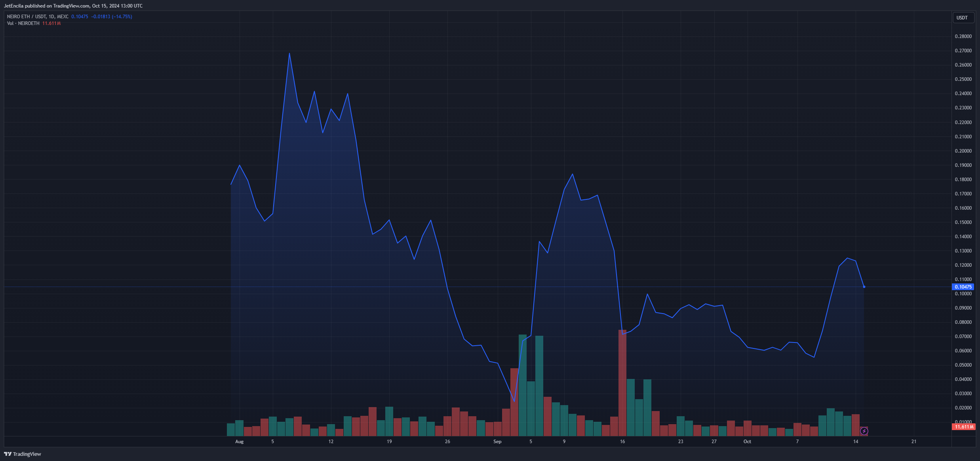Viewport: 980px width, 461px height.
Task: Click the 12 date label on time axis
Action: 331,442
